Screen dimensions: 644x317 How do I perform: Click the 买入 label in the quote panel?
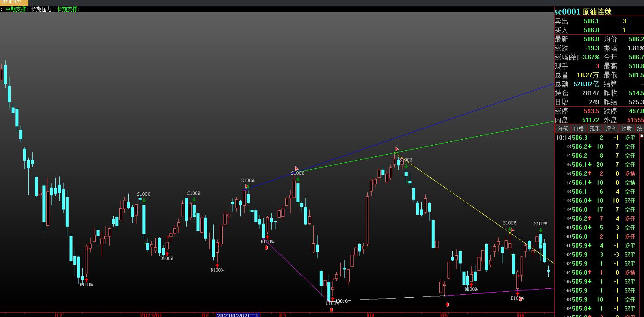[x=561, y=30]
